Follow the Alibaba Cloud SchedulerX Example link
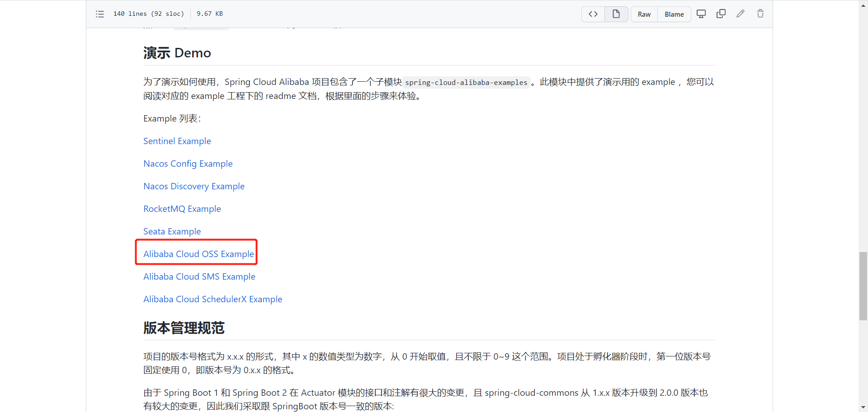This screenshot has width=868, height=412. tap(213, 299)
